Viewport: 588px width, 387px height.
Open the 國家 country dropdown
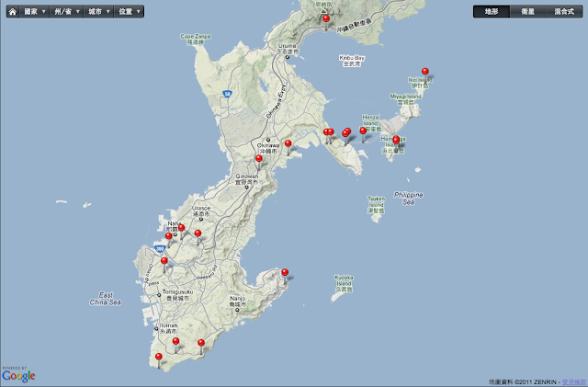(35, 12)
